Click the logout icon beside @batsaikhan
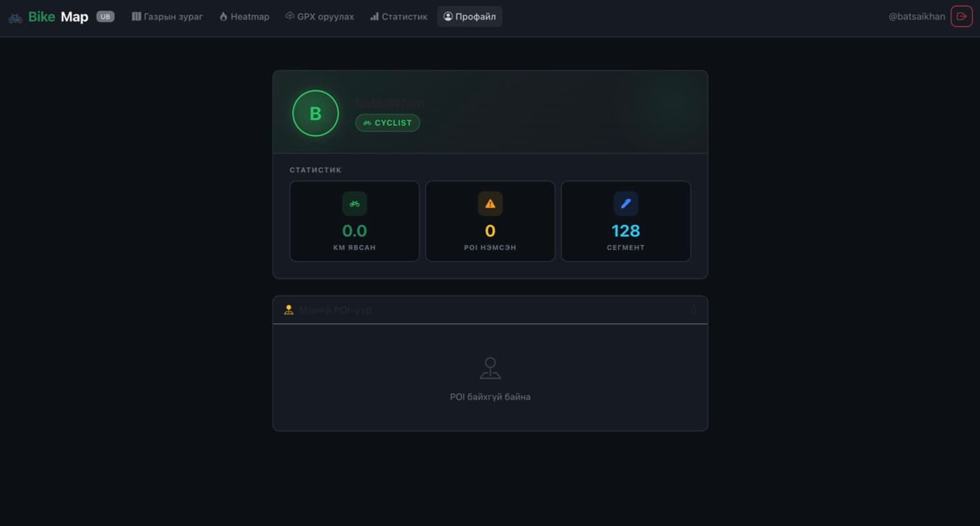Viewport: 980px width, 526px height. 961,16
